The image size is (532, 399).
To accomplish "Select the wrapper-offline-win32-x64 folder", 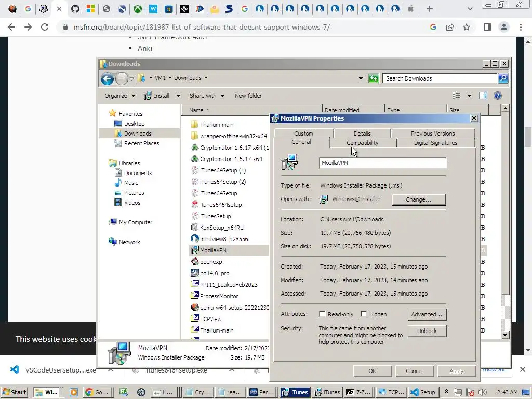I will 233,136.
